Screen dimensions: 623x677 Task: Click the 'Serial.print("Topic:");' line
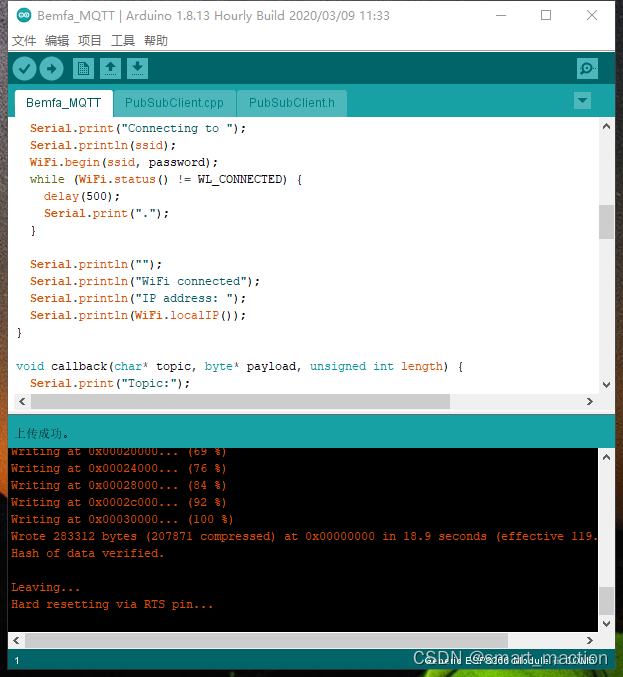tap(110, 383)
